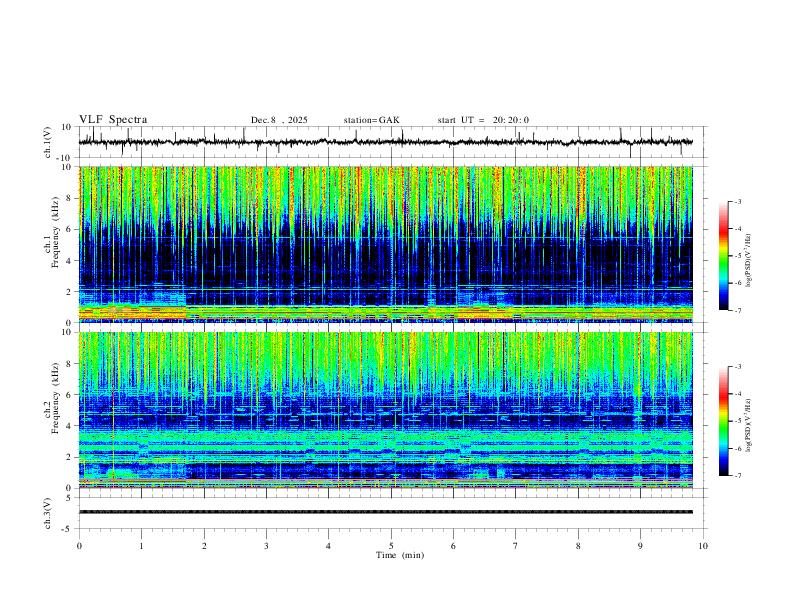Click the "ch.3(V)" axis label
Screen dimensions: 792x612
click(48, 513)
